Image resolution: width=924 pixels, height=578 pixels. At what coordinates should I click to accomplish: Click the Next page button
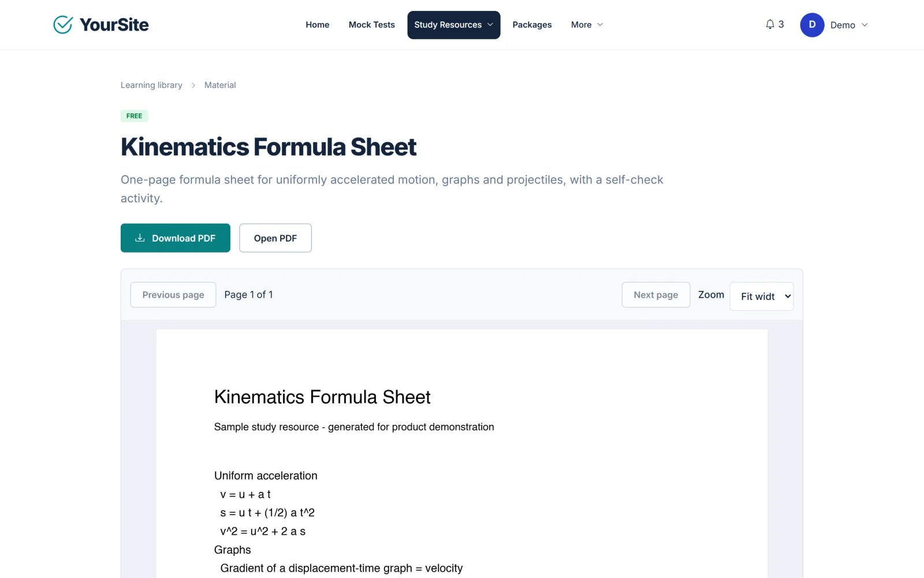click(656, 295)
